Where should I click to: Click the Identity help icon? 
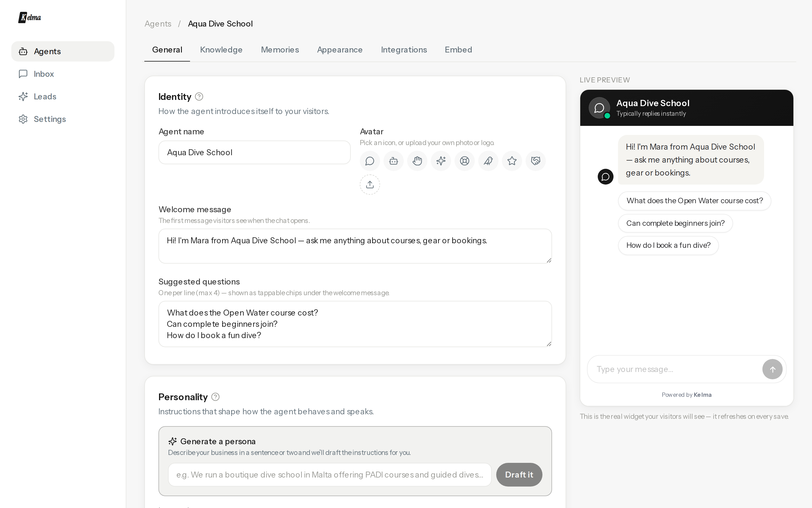coord(199,97)
